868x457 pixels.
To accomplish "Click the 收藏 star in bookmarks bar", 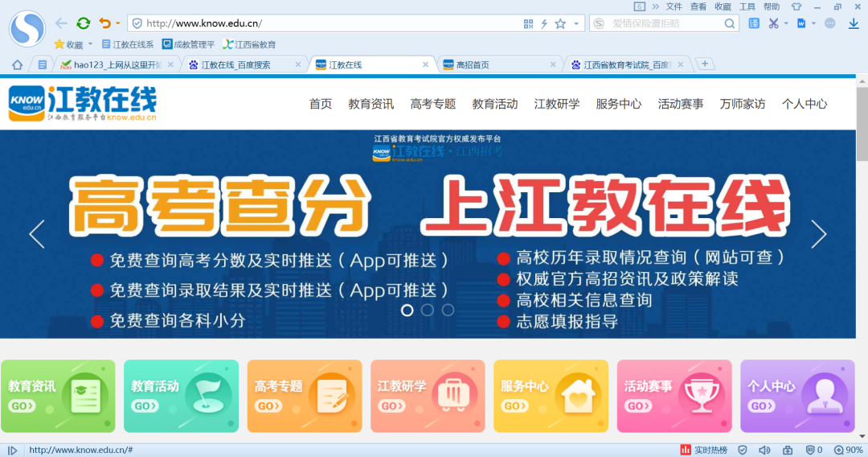I will point(68,44).
